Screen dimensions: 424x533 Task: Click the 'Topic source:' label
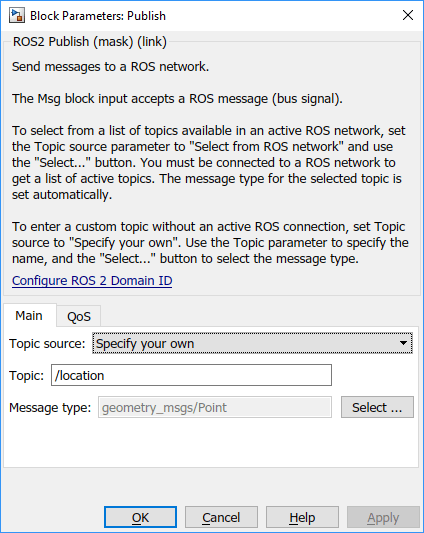[x=47, y=343]
